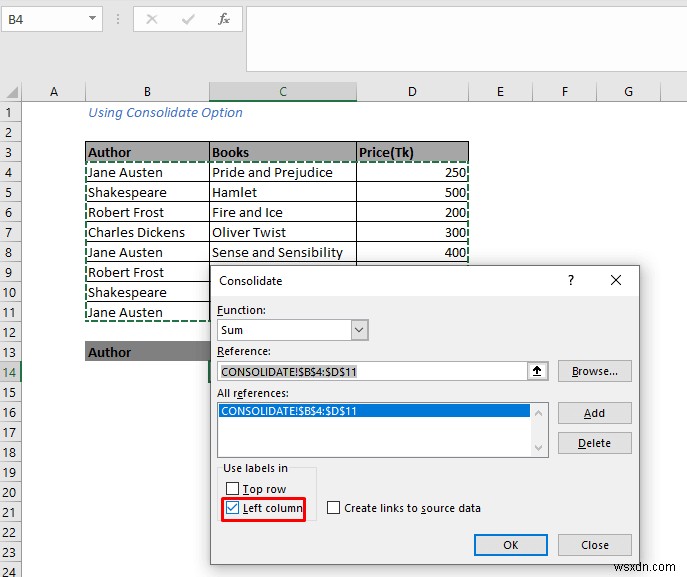
Task: Select the column C header
Action: pyautogui.click(x=283, y=92)
